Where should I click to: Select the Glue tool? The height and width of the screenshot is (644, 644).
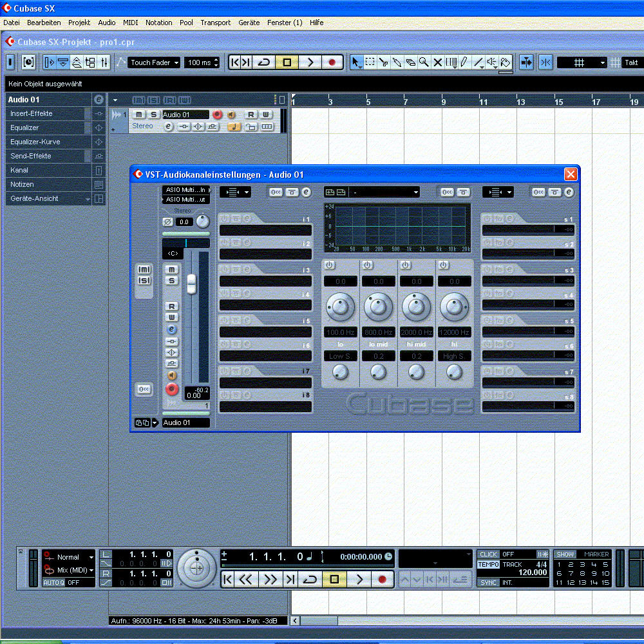(397, 62)
